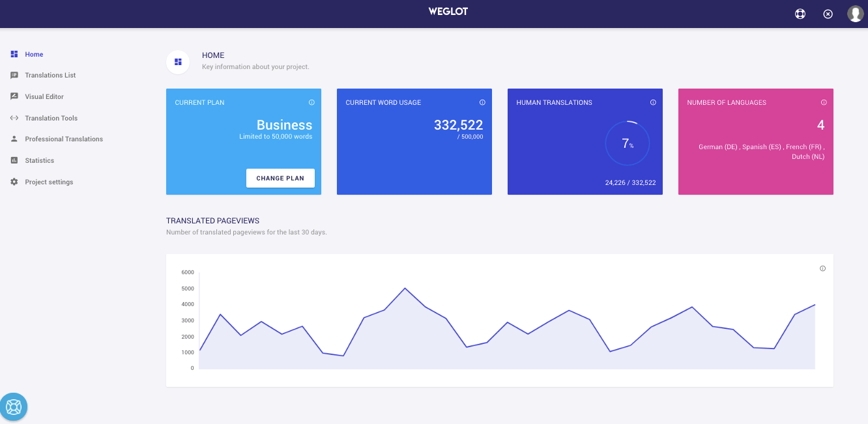Click the circled X icon in top bar
The width and height of the screenshot is (868, 424).
click(828, 14)
